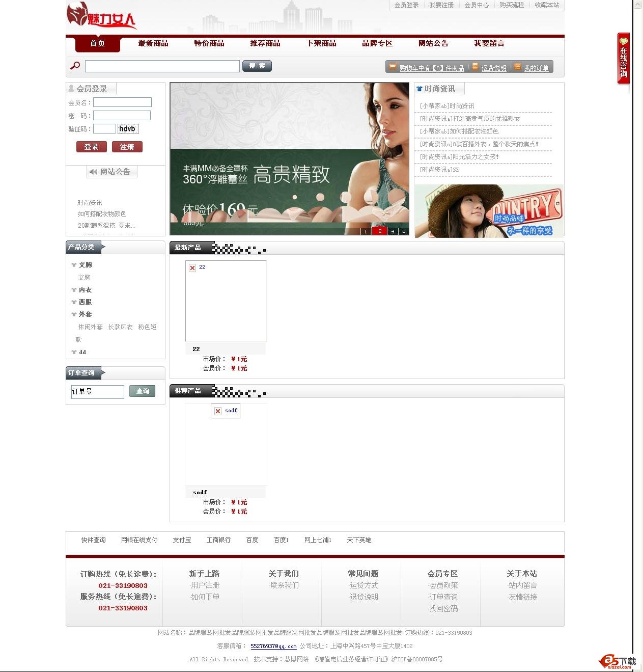The width and height of the screenshot is (643, 672).
Task: Click the Country hat girl banner
Action: click(x=489, y=211)
